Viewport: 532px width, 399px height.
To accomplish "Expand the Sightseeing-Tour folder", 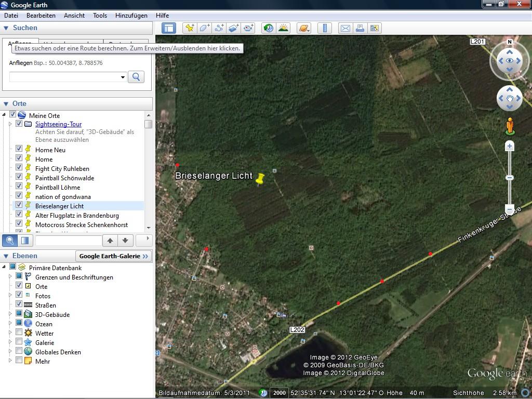I will (x=10, y=124).
